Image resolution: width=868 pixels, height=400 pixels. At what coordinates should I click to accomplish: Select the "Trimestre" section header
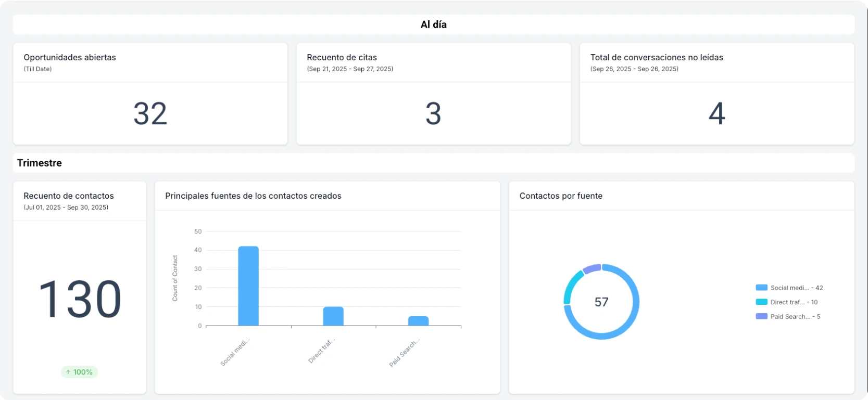(40, 163)
